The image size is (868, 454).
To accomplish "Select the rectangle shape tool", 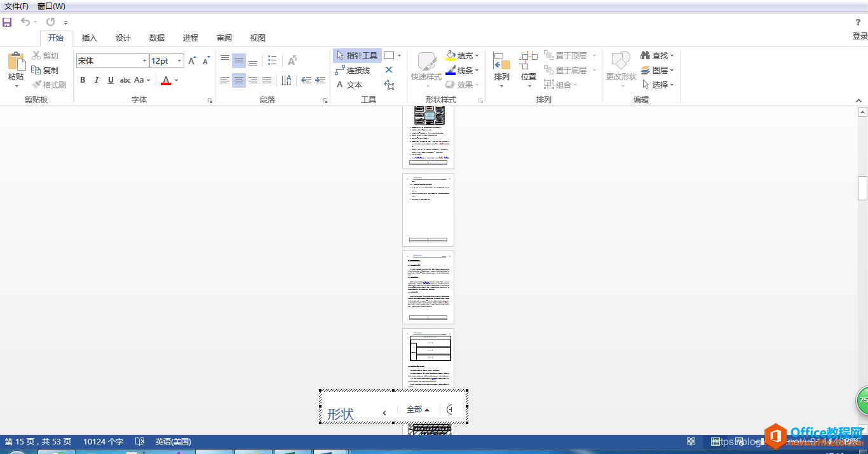I will (x=389, y=56).
